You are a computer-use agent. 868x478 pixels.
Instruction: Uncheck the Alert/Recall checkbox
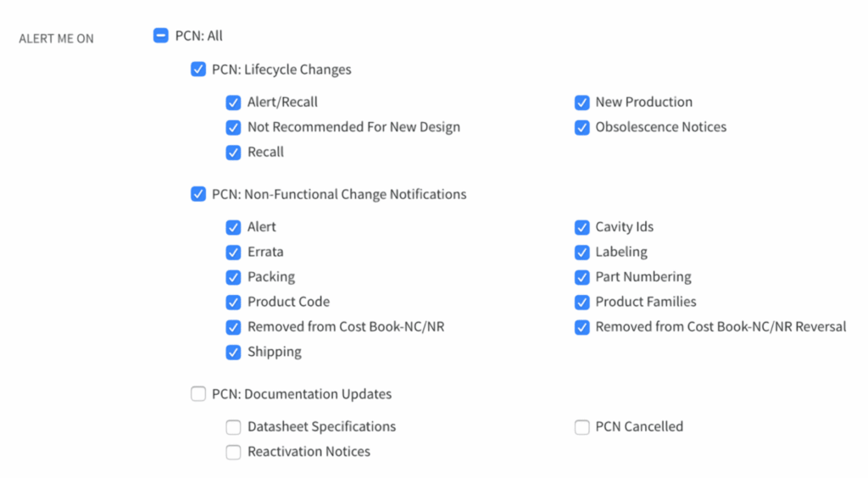point(233,103)
